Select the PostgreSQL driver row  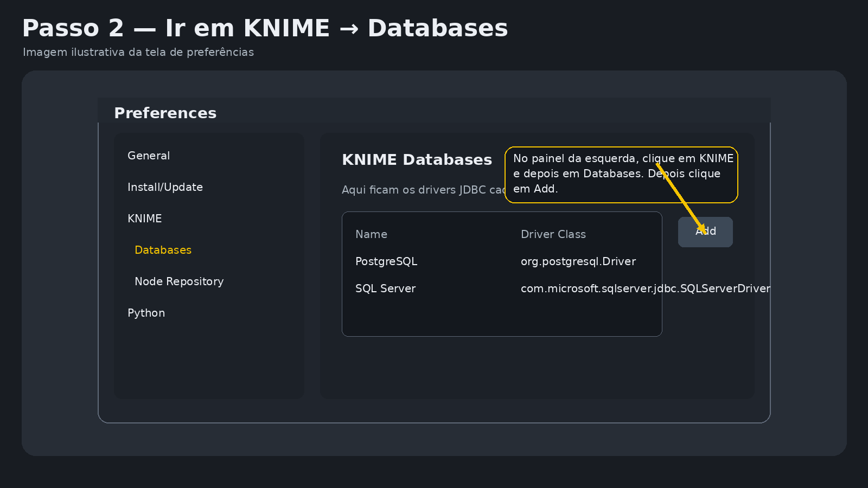click(386, 261)
